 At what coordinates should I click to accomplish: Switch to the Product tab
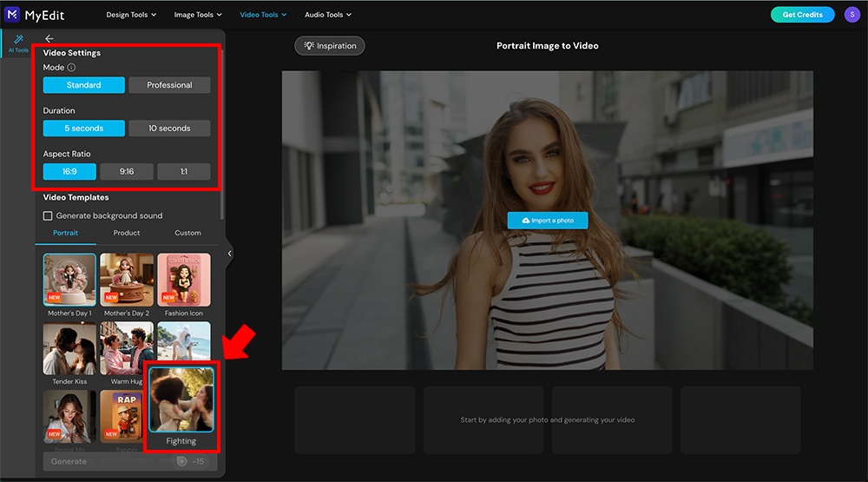[x=127, y=233]
